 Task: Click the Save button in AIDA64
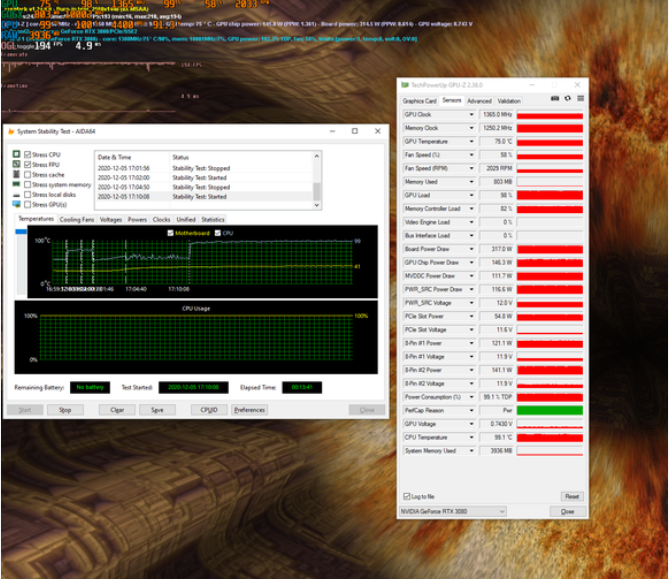click(157, 410)
